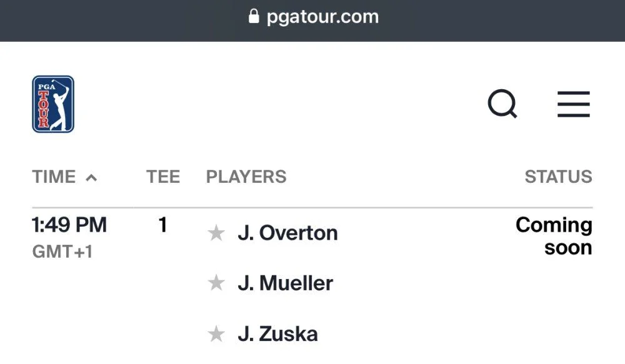This screenshot has width=625, height=364.
Task: Favorite J. Zuska with the star
Action: pyautogui.click(x=216, y=334)
